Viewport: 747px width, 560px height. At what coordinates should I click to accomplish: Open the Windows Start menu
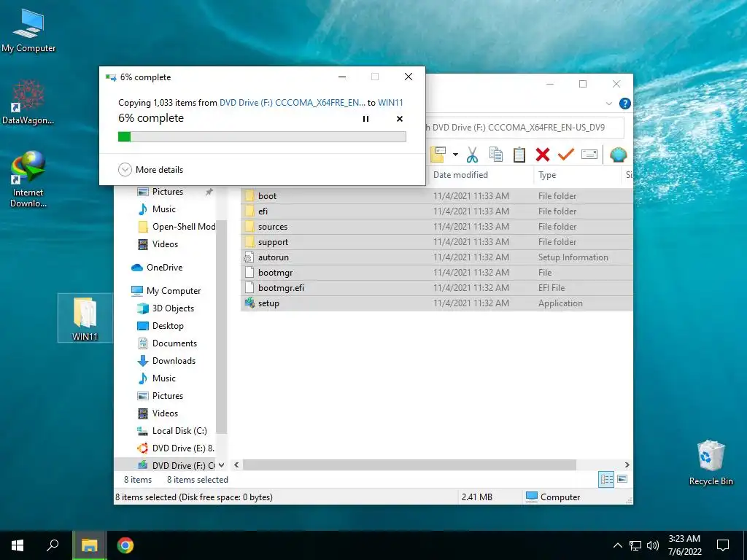(x=18, y=545)
